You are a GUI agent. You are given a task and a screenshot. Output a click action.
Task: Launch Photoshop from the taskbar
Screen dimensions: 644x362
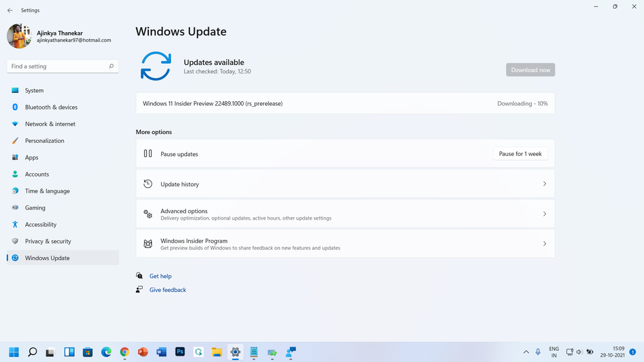tap(180, 352)
